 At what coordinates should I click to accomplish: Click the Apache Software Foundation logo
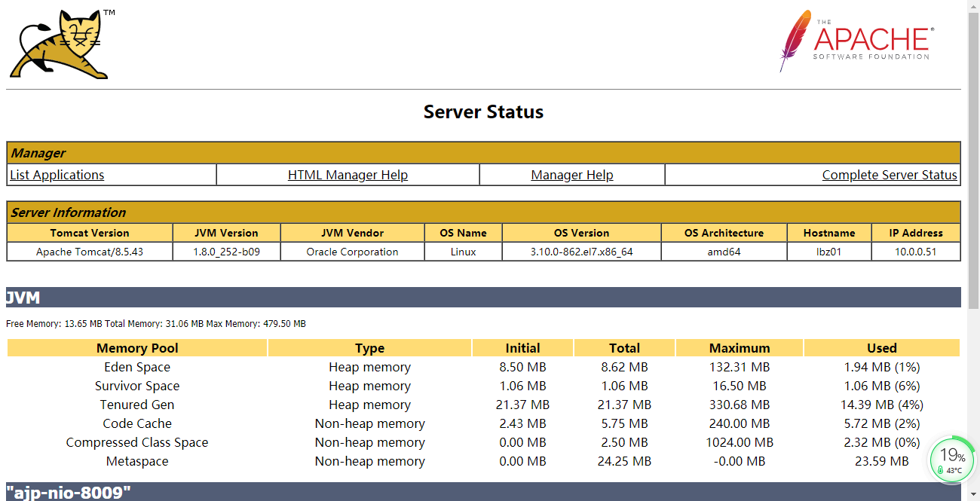857,41
